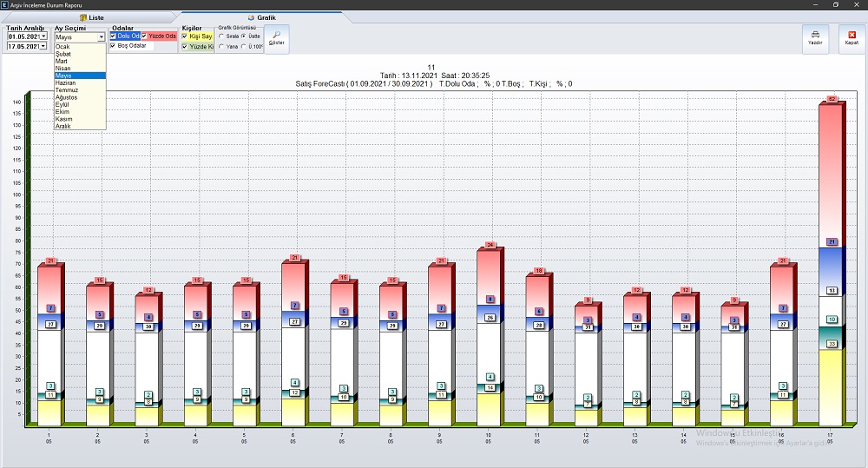Screen dimensions: 868x468
Task: Choose Ekim from the month list
Action: click(x=80, y=111)
